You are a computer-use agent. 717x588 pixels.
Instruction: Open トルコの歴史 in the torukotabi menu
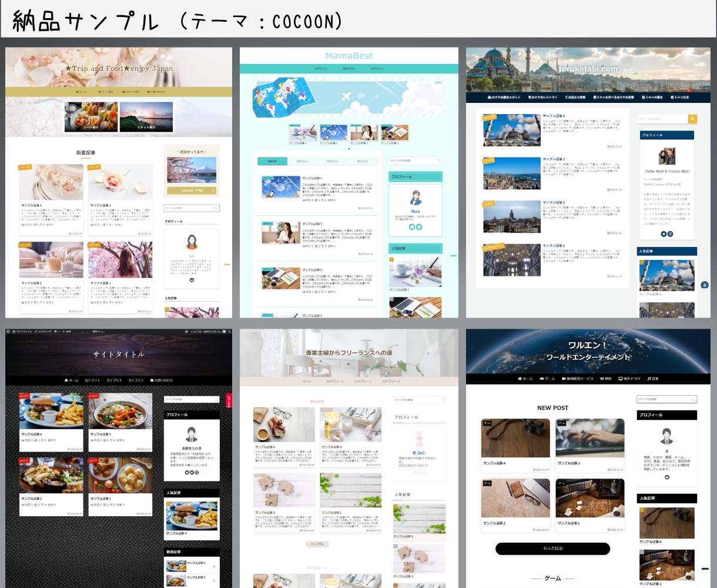[x=653, y=97]
